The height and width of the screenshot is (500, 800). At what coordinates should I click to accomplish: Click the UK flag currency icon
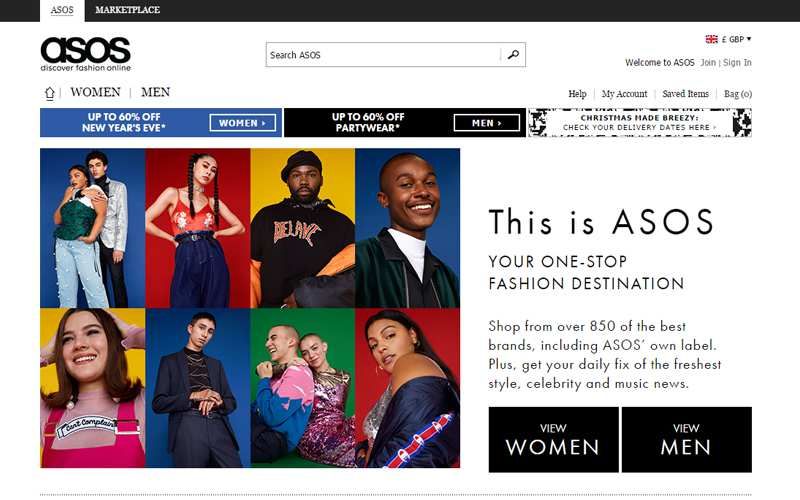(711, 39)
